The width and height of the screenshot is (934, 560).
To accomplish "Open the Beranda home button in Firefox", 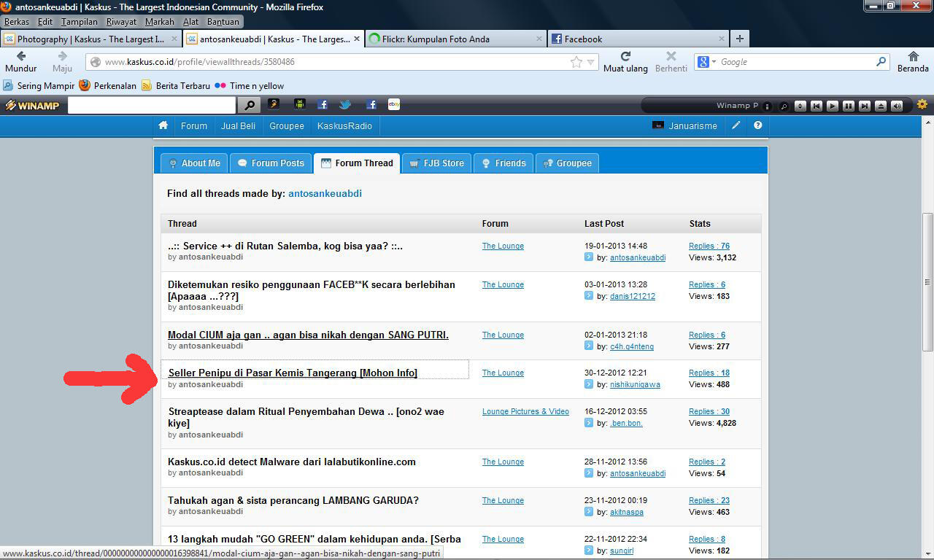I will tap(913, 62).
